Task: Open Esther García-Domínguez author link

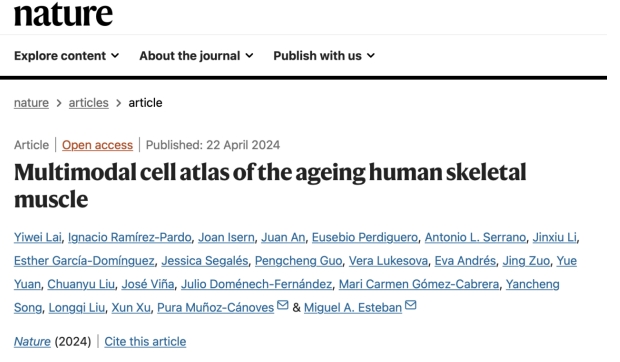Action: tap(84, 261)
